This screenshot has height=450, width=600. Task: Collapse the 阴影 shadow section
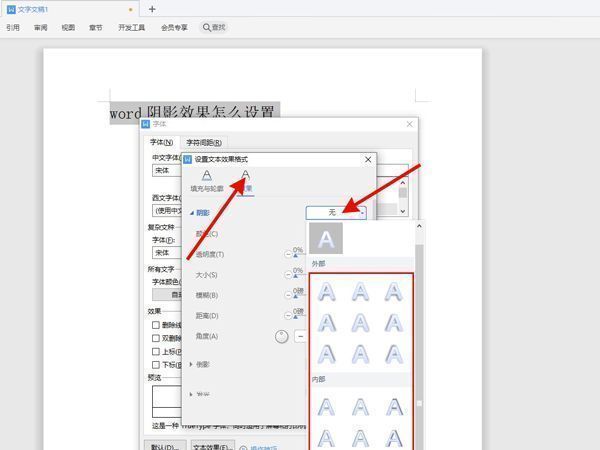pyautogui.click(x=192, y=213)
